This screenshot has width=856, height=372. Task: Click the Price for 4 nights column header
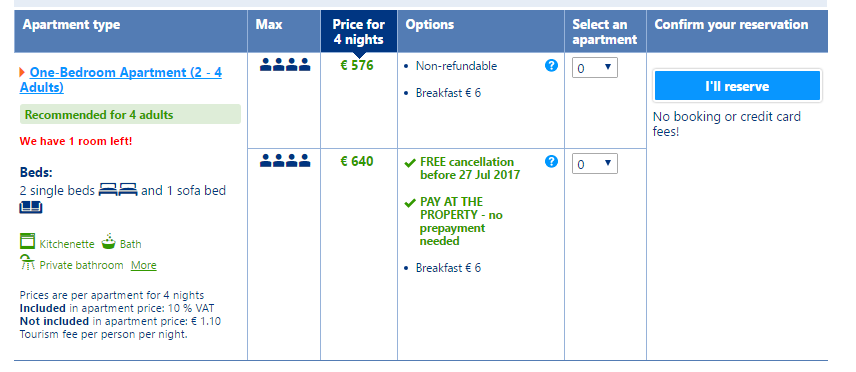click(x=359, y=32)
